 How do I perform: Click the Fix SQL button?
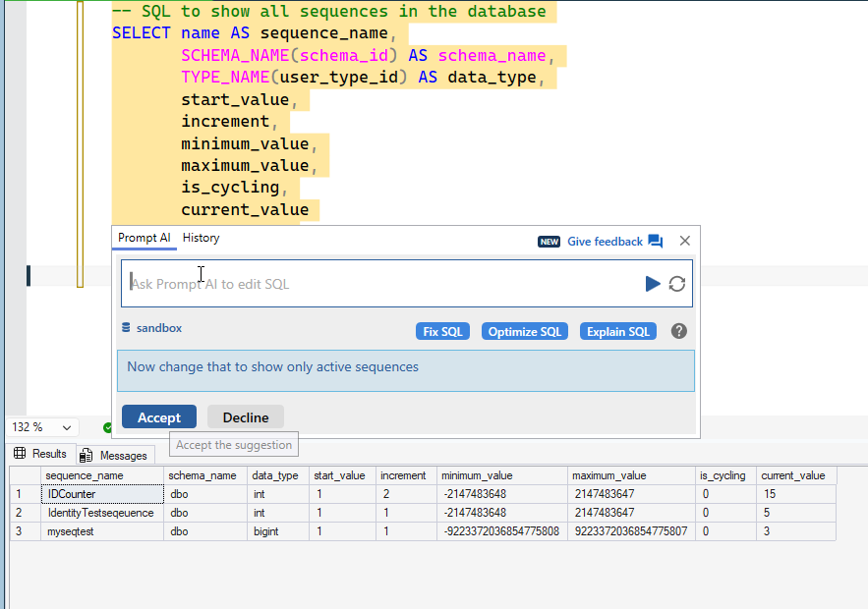[x=442, y=331]
